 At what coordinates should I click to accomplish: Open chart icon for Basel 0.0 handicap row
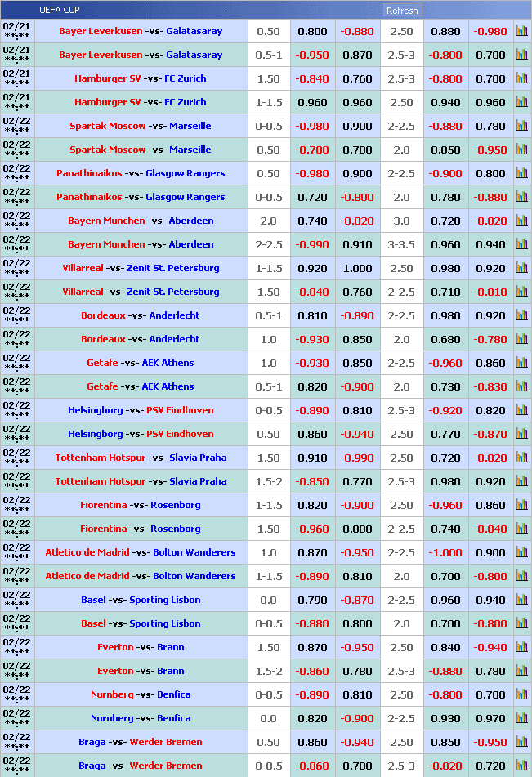click(521, 601)
